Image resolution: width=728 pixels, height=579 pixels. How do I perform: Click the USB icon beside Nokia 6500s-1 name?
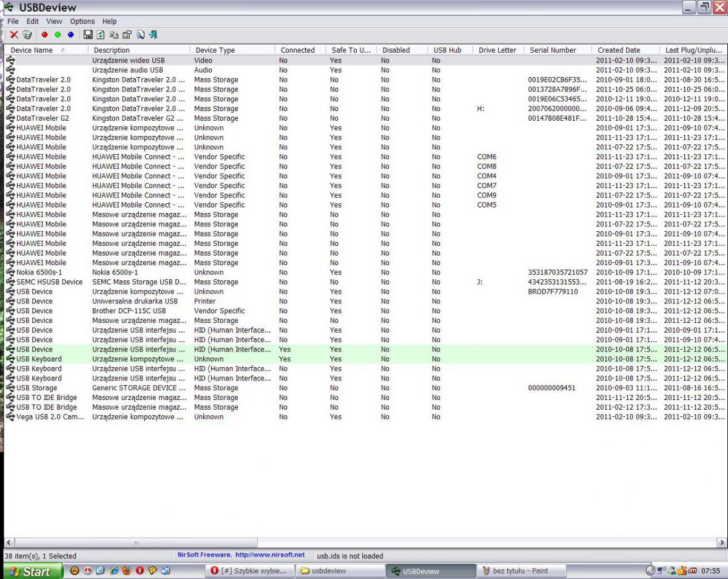(x=10, y=273)
